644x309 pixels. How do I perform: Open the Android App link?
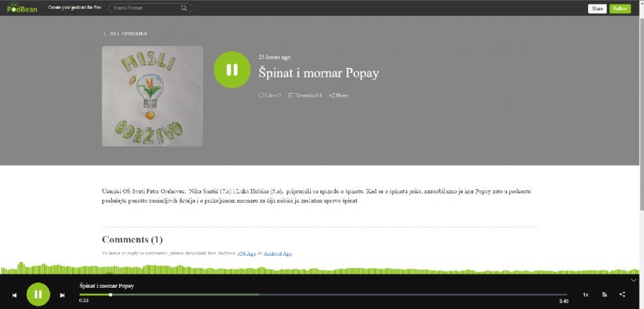click(x=277, y=254)
